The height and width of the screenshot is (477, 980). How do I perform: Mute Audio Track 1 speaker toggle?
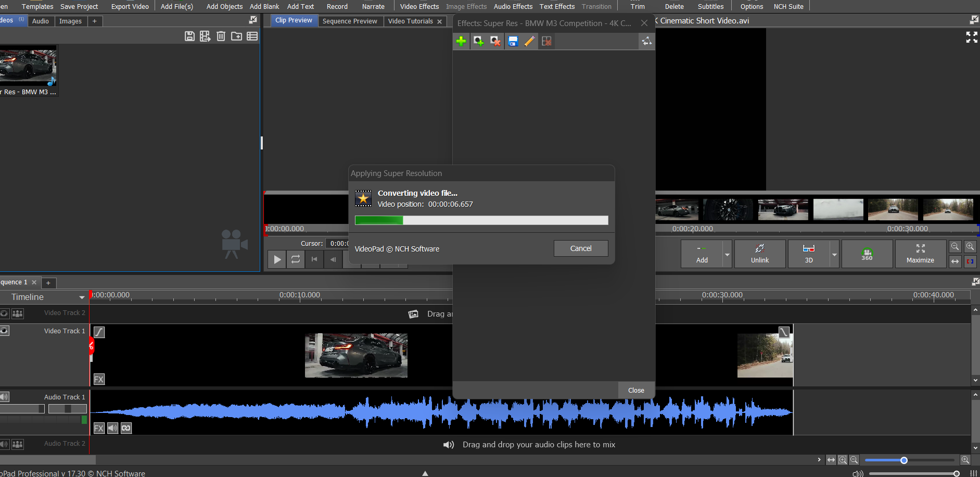pyautogui.click(x=4, y=397)
